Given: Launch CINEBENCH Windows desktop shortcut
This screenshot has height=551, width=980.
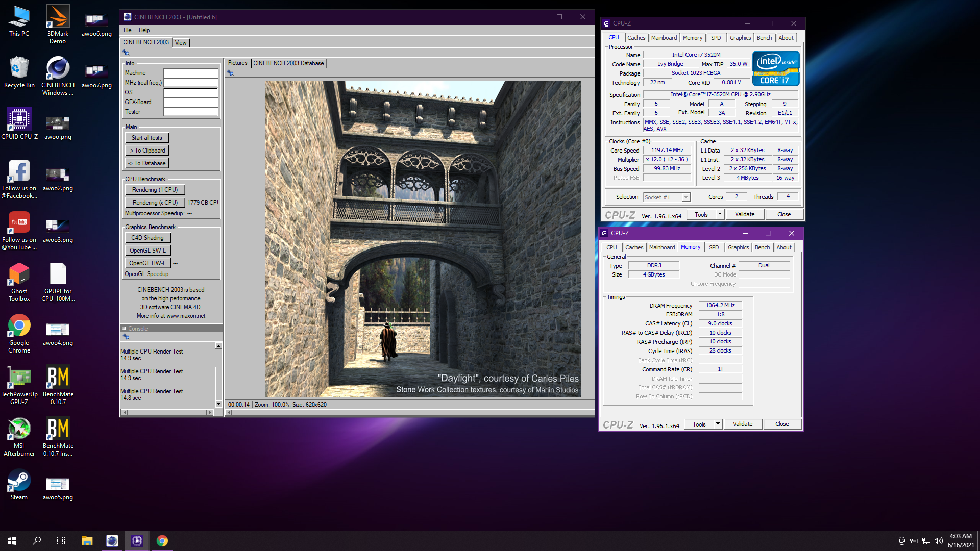Looking at the screenshot, I should coord(58,76).
